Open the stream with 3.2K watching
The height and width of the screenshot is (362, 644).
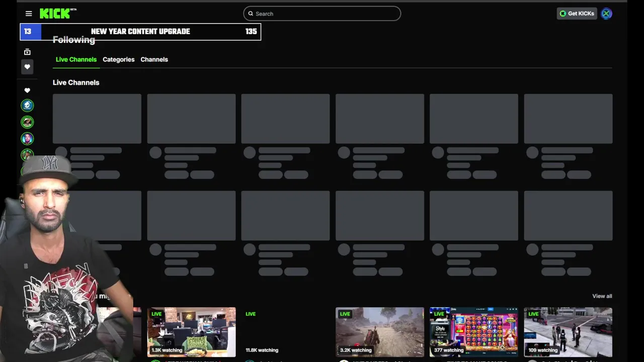[x=380, y=332]
